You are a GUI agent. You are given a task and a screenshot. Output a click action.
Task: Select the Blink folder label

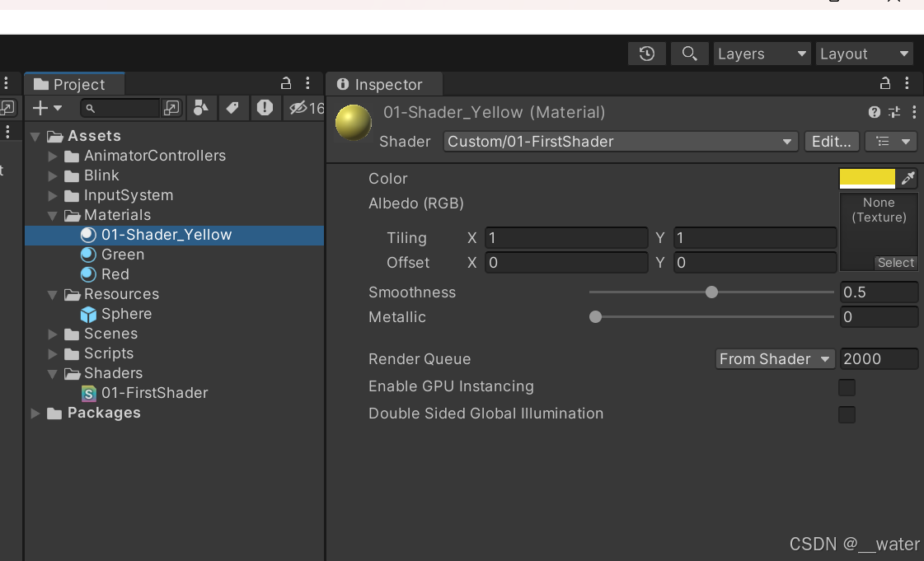(x=101, y=175)
